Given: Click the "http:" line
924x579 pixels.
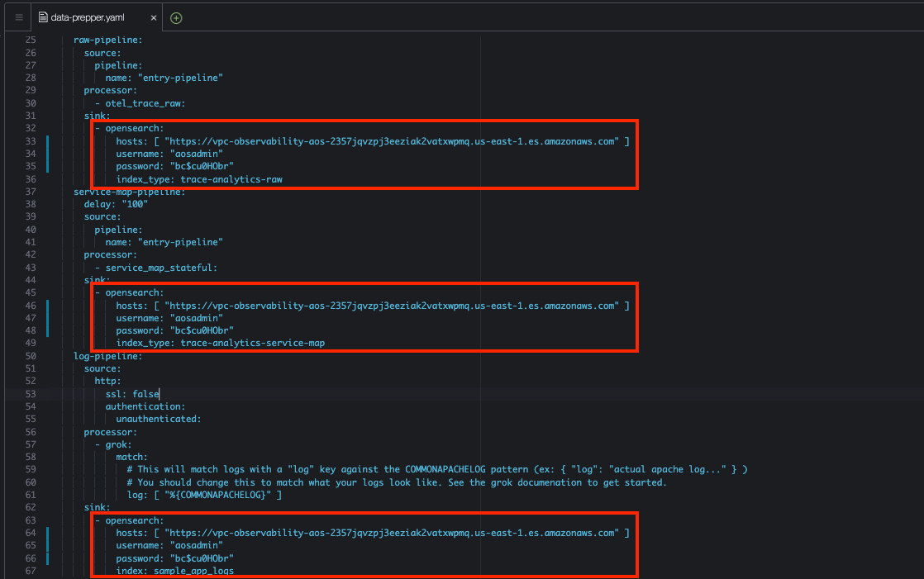Looking at the screenshot, I should (107, 381).
